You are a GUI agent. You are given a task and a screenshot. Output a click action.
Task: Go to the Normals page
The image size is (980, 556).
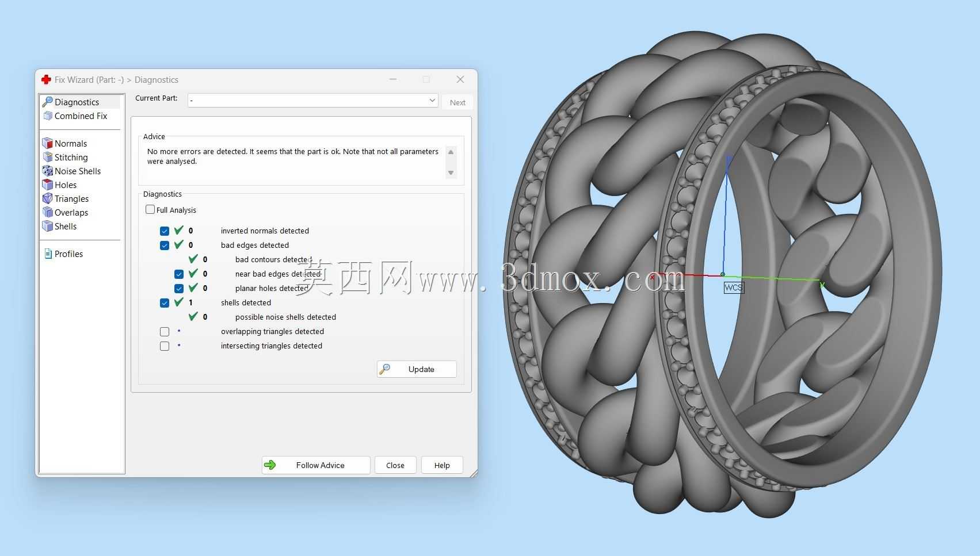(x=71, y=143)
